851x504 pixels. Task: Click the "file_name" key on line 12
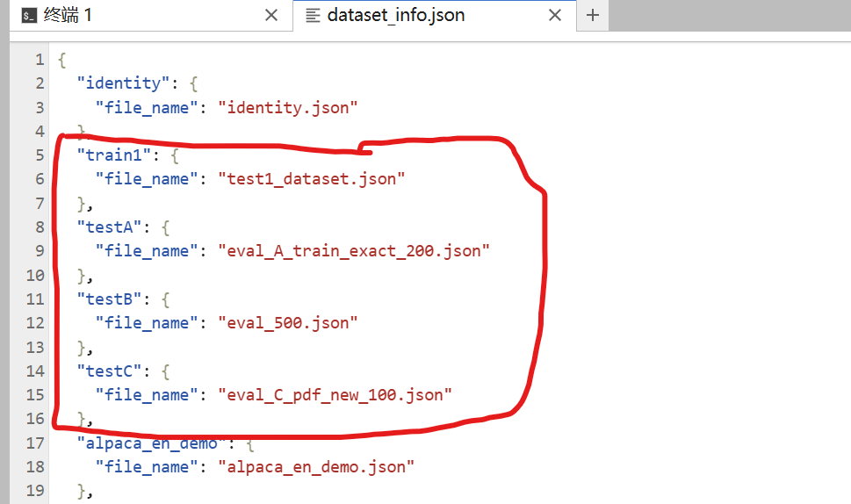coord(147,323)
